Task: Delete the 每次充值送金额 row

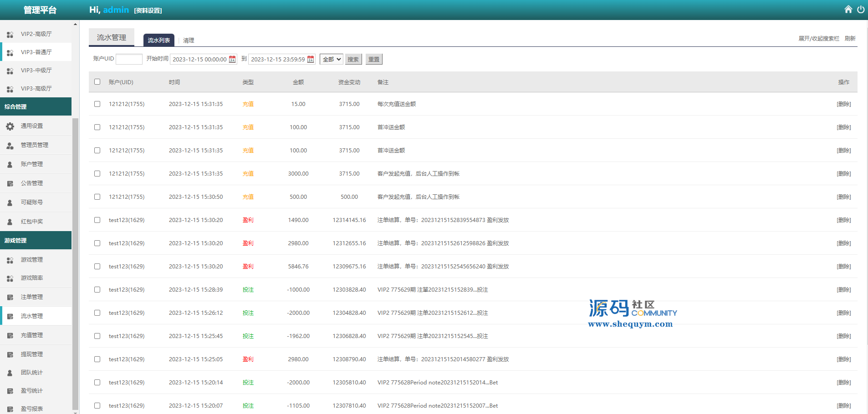Action: tap(843, 104)
